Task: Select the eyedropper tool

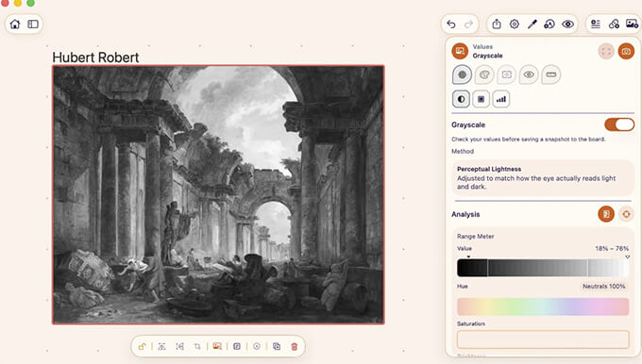Action: pyautogui.click(x=532, y=25)
